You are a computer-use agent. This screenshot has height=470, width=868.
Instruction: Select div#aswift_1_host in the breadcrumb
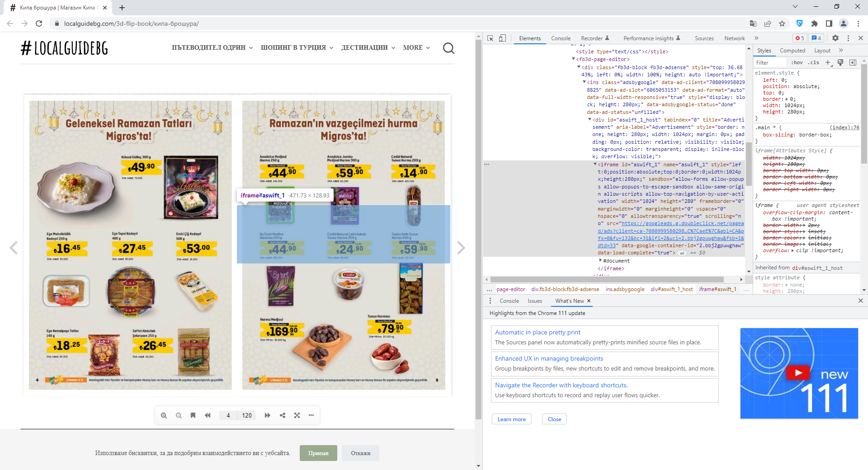671,289
